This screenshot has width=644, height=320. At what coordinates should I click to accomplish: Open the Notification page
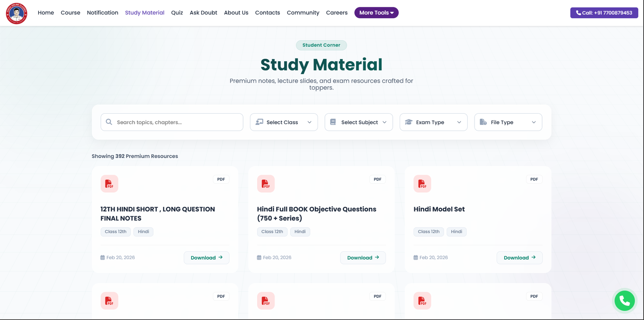[x=103, y=12]
